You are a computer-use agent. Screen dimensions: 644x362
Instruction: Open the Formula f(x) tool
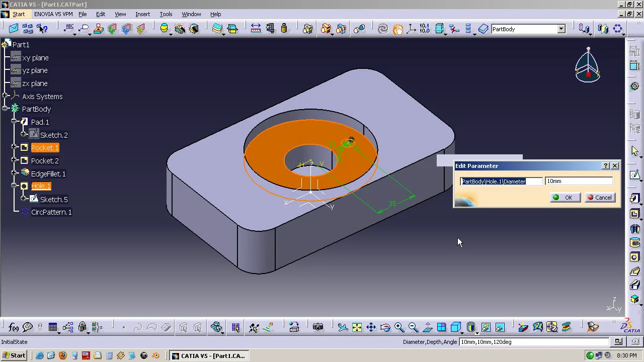(x=14, y=327)
